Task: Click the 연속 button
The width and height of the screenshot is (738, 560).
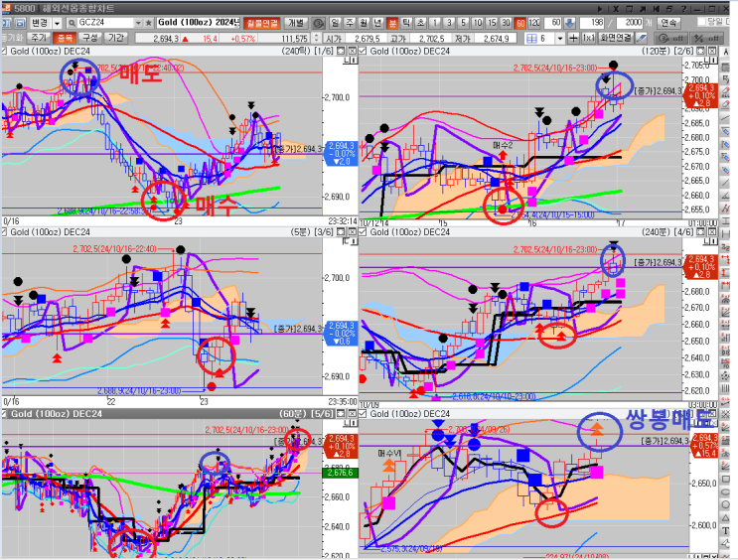Action: pos(668,23)
